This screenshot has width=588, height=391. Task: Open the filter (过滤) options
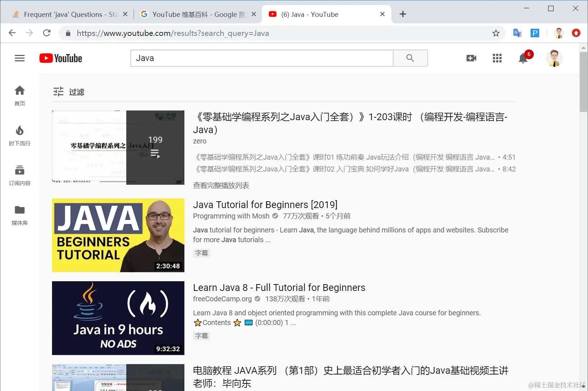[x=69, y=92]
